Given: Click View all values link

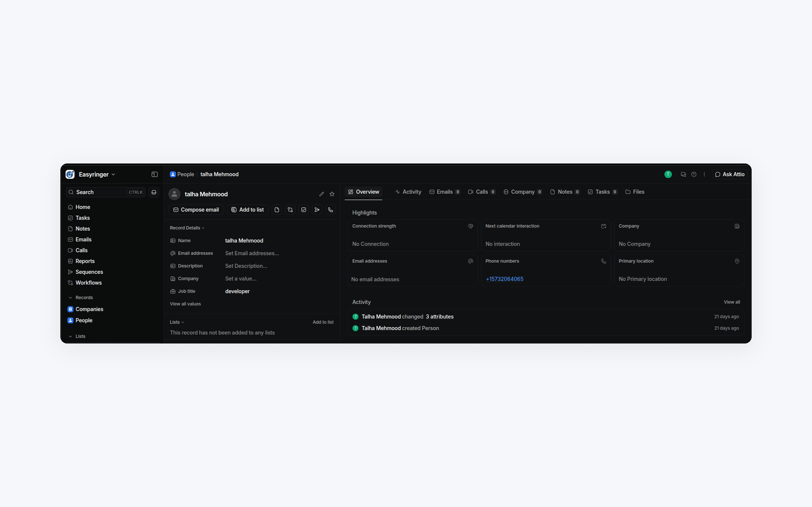Looking at the screenshot, I should click(x=185, y=304).
